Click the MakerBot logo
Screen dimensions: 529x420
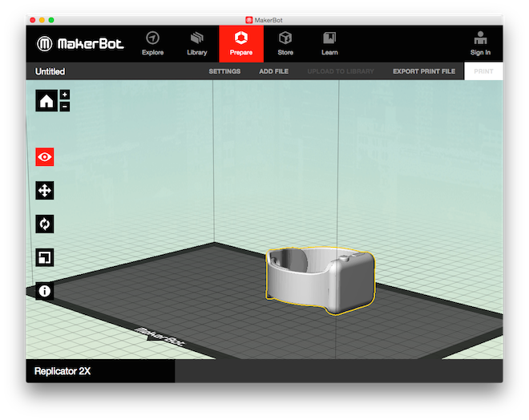coord(80,43)
